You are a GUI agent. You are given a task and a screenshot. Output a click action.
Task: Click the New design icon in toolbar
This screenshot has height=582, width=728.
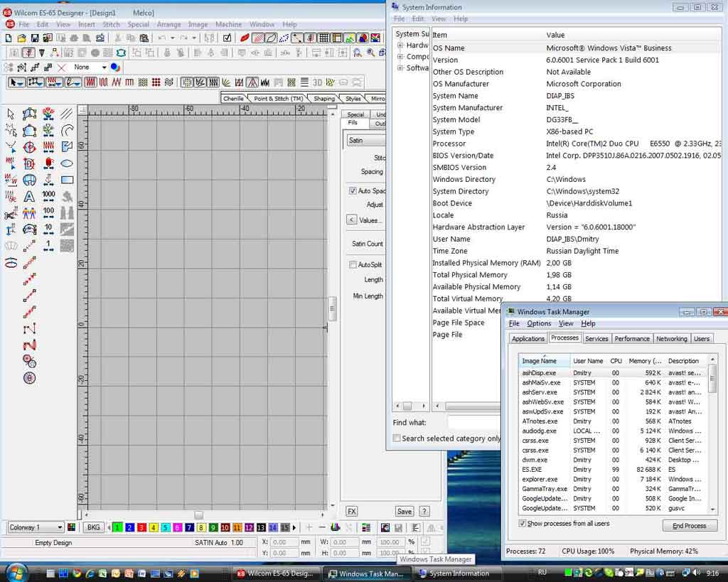[x=9, y=38]
